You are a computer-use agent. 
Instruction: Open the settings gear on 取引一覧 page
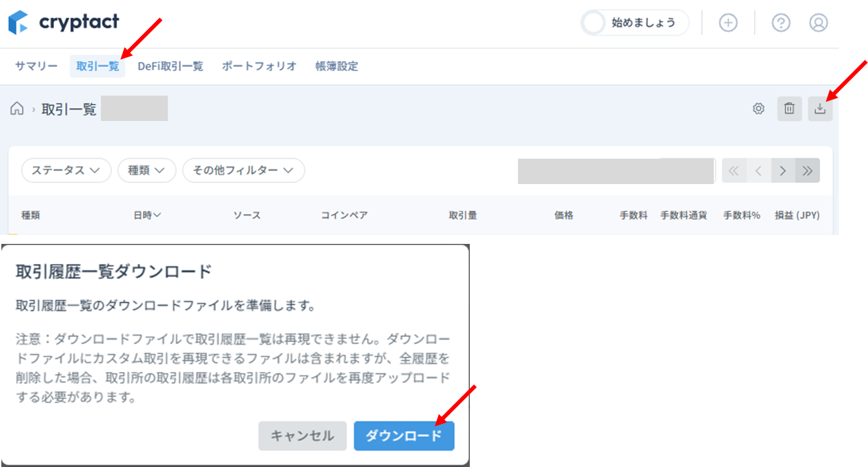pyautogui.click(x=759, y=108)
